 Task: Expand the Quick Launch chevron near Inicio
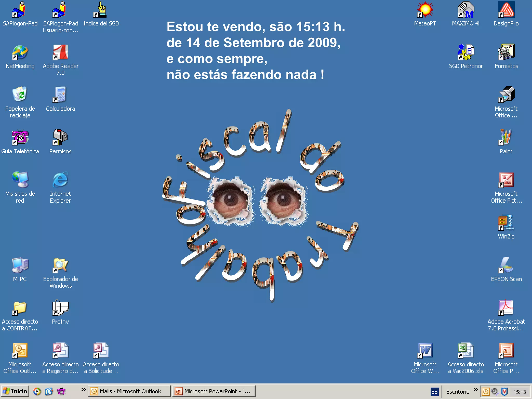pos(83,389)
